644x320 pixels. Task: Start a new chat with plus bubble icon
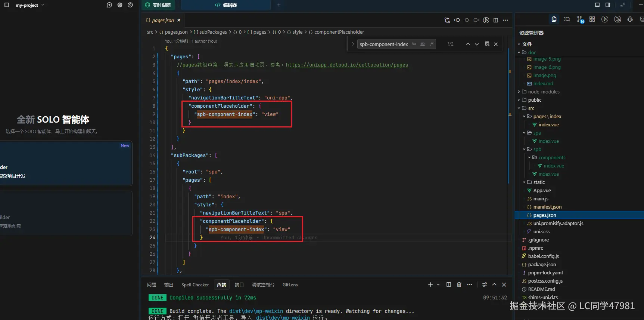(109, 5)
